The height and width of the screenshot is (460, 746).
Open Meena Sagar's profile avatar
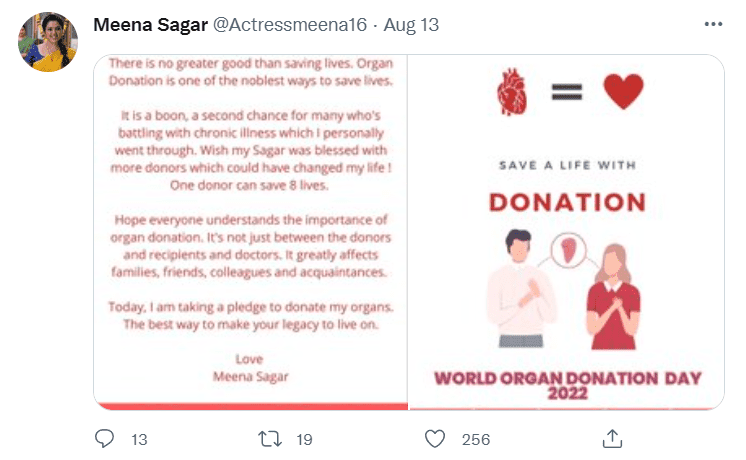point(48,42)
